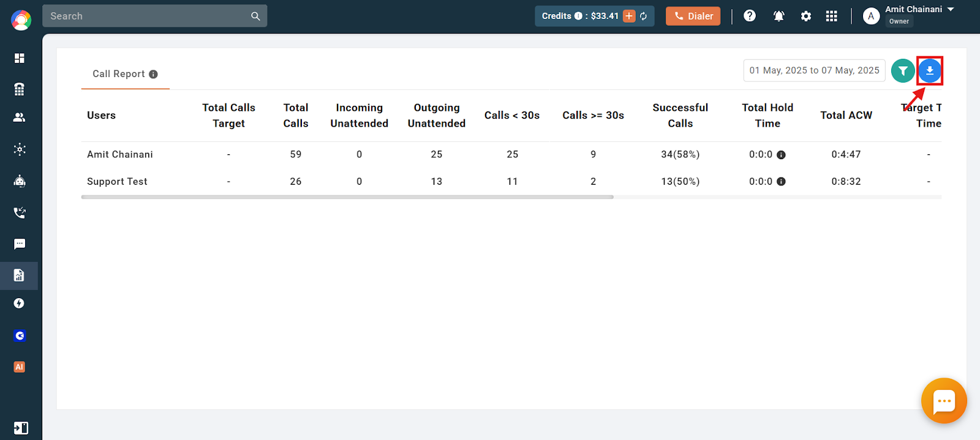Click the Successful Calls column header

tap(680, 115)
